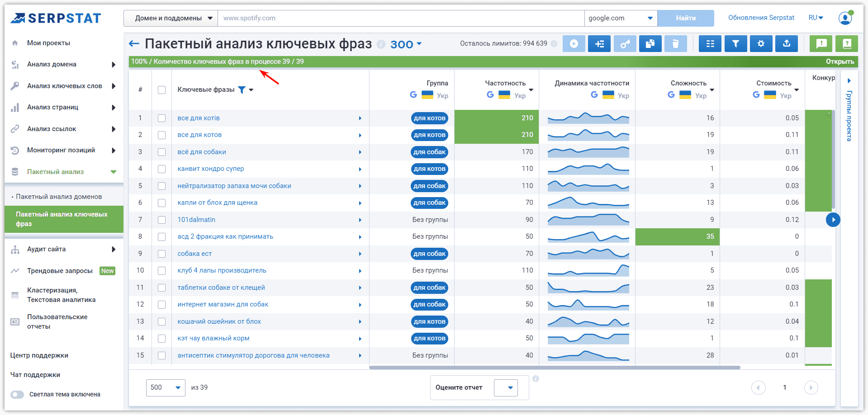Click the add keywords list toolbar button
This screenshot has width=868, height=415.
[599, 44]
